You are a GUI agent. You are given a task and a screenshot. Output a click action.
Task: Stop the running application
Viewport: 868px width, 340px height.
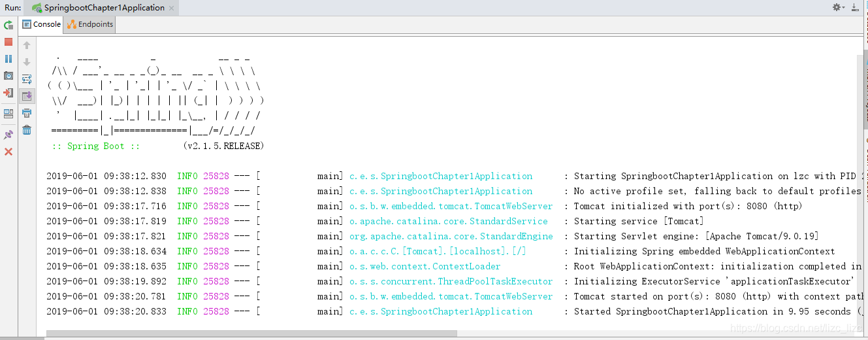click(8, 42)
